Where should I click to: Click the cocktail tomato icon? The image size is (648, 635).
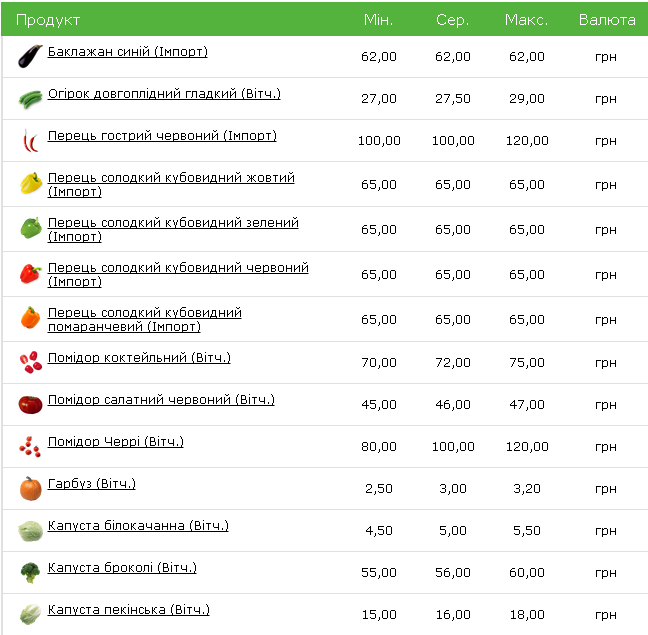[x=31, y=362]
